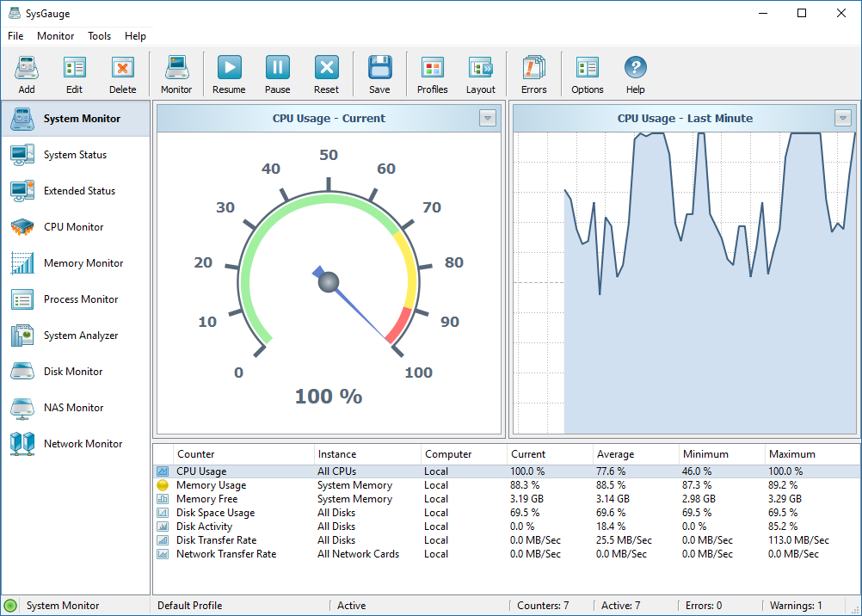Screen dimensions: 862x616
Task: Open the File menu
Action: point(15,36)
